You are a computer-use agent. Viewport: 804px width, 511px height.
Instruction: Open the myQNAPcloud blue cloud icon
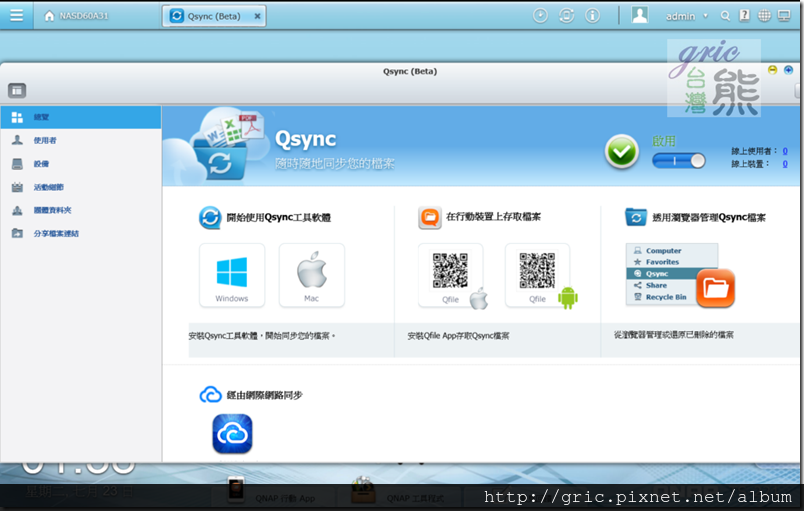pyautogui.click(x=232, y=434)
